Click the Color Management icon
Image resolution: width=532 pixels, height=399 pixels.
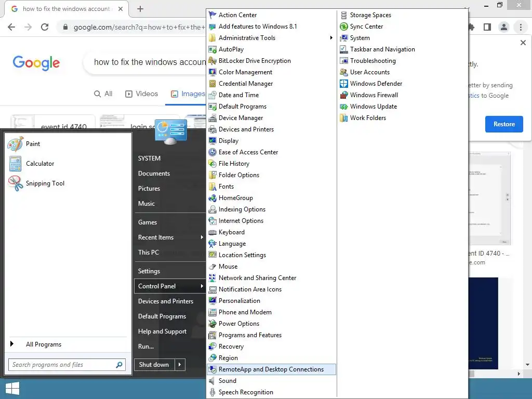point(212,72)
